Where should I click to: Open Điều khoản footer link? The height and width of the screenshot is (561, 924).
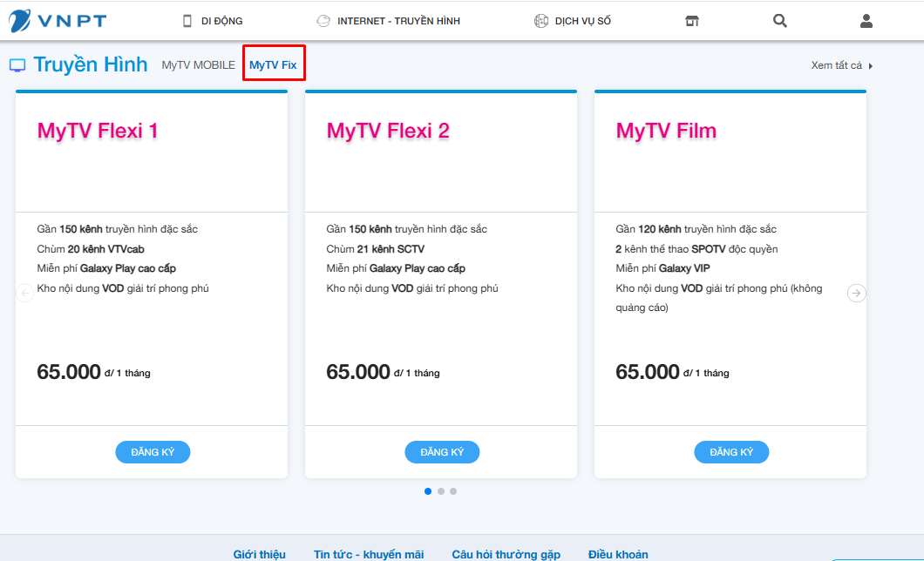pos(618,554)
